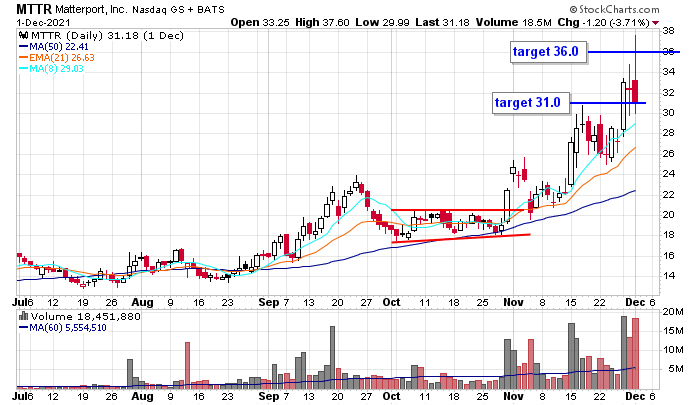Click the Oct label on the price chart axis

click(391, 302)
